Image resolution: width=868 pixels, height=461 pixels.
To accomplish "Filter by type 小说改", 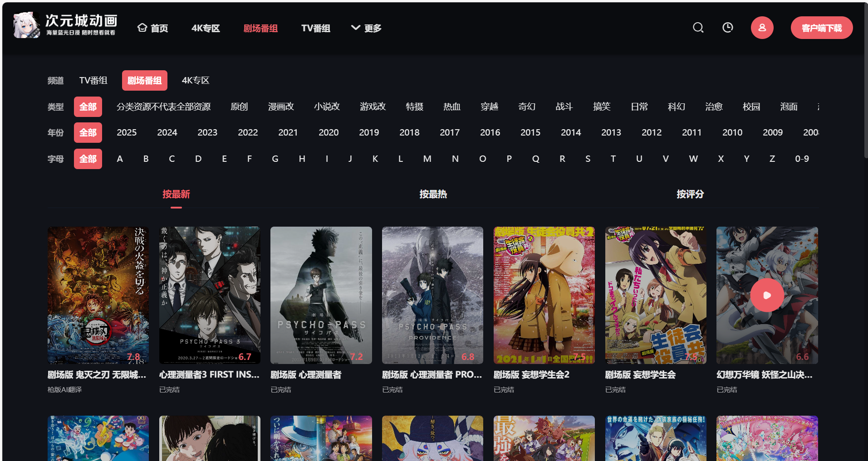I will [x=327, y=107].
